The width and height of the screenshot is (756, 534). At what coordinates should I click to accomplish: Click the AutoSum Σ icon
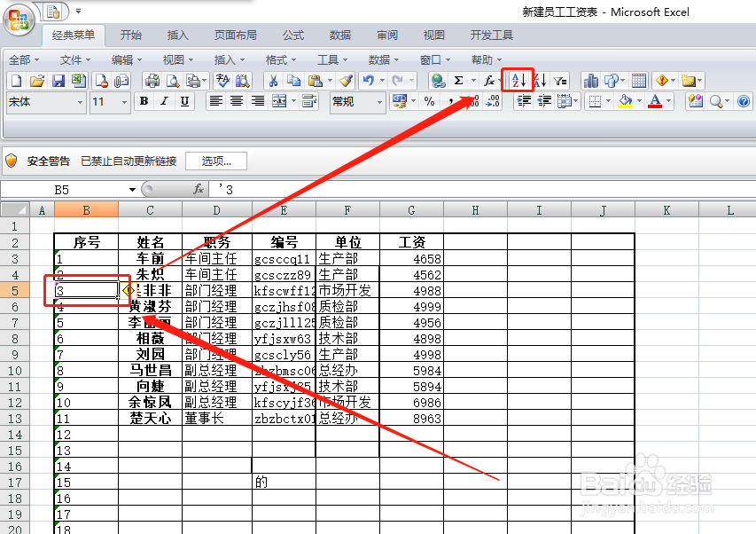pyautogui.click(x=458, y=81)
